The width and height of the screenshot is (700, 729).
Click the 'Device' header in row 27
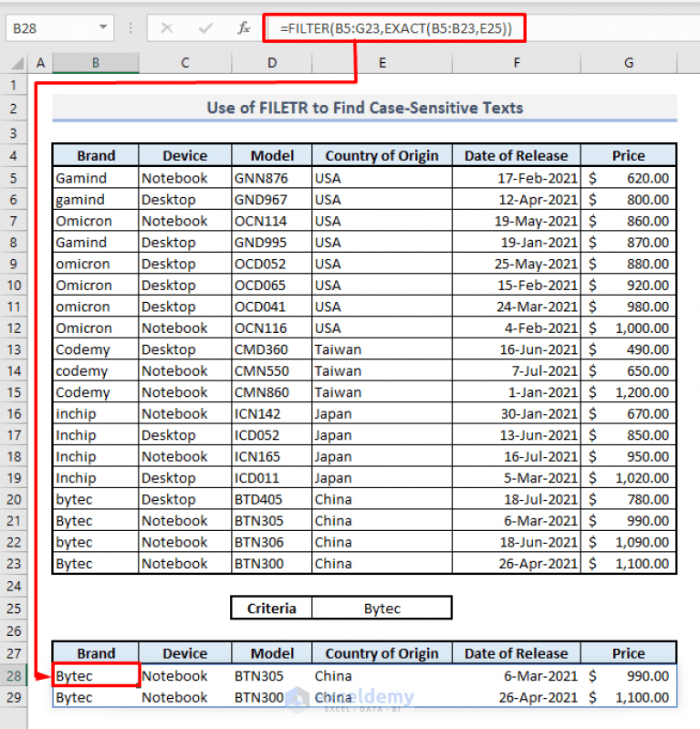pyautogui.click(x=185, y=653)
